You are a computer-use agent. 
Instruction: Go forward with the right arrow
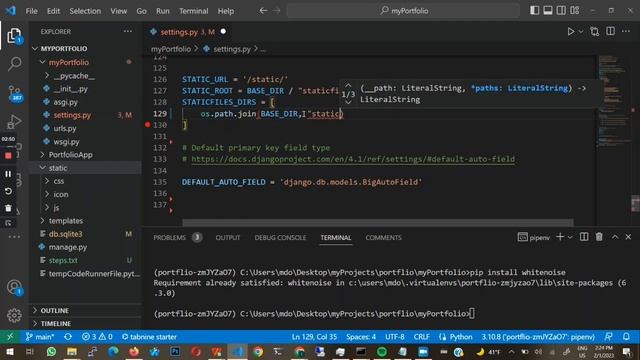276,11
